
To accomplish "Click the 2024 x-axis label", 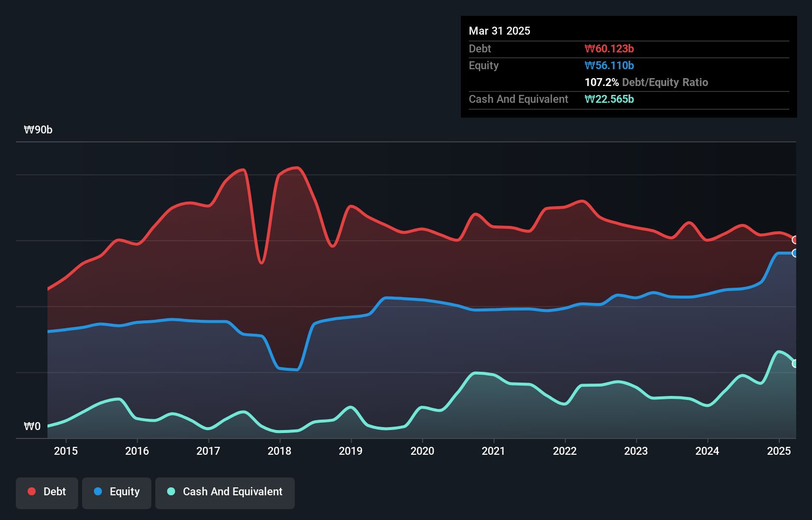I will [x=707, y=451].
